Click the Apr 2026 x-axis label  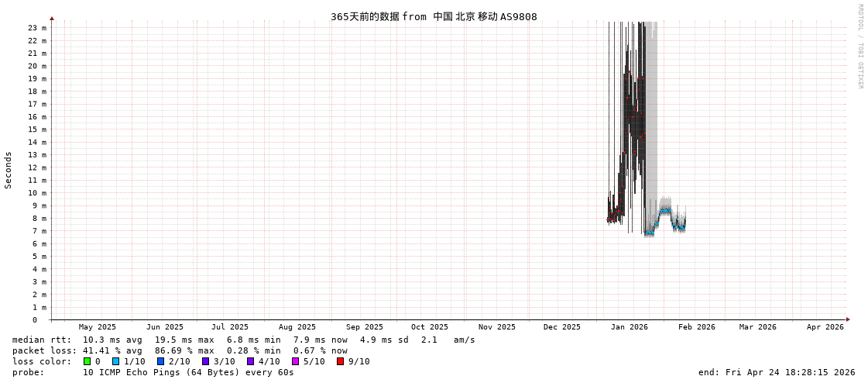coord(825,327)
